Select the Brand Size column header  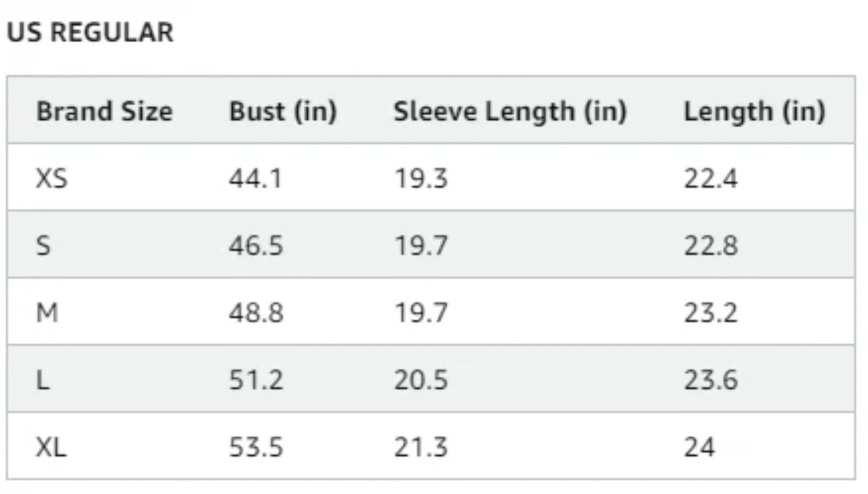click(104, 111)
